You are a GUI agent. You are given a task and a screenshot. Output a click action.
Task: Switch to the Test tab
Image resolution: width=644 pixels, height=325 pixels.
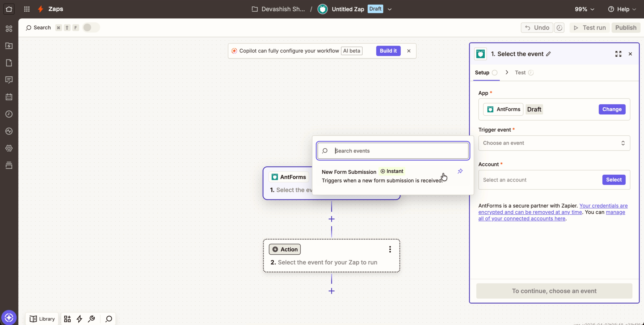point(520,73)
